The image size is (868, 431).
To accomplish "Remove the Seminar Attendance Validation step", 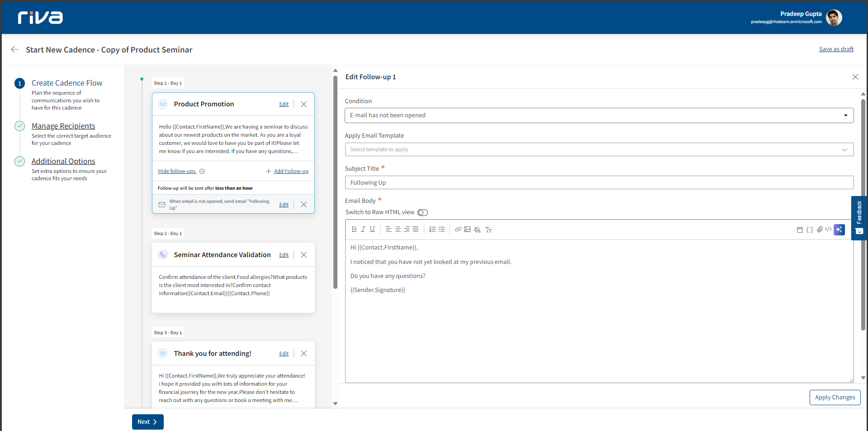I will pyautogui.click(x=304, y=255).
